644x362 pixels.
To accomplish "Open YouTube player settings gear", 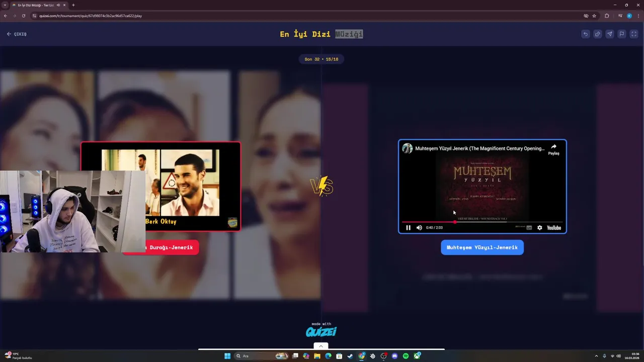I will pyautogui.click(x=540, y=228).
